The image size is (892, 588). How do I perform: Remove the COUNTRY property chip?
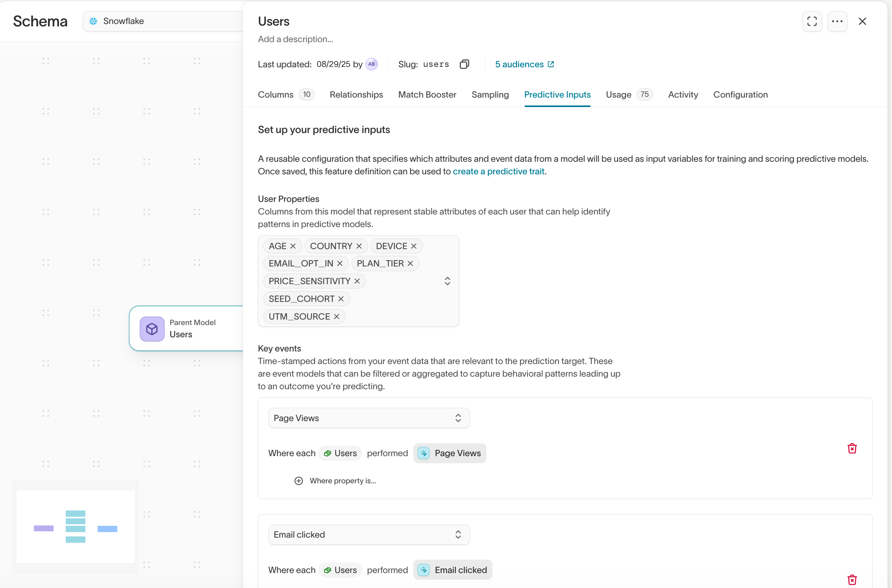359,246
